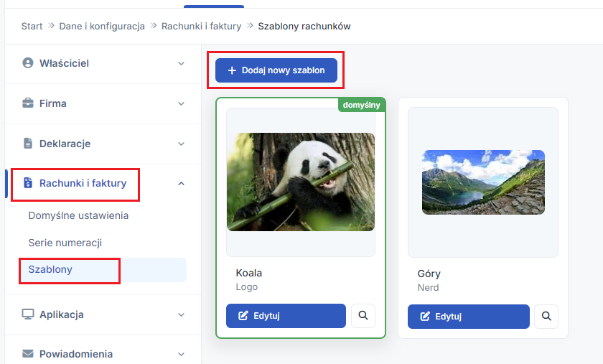Click the Deklaracje document icon
Screen dimensions: 603x364
point(28,143)
